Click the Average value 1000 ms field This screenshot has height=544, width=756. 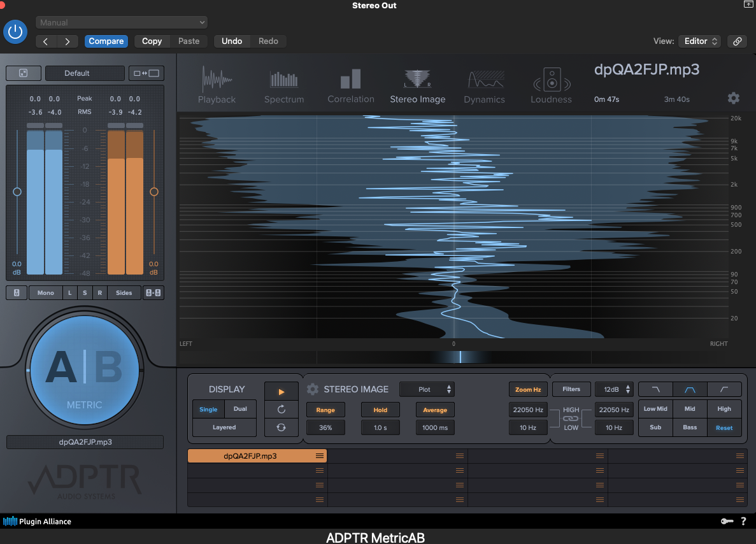[435, 428]
